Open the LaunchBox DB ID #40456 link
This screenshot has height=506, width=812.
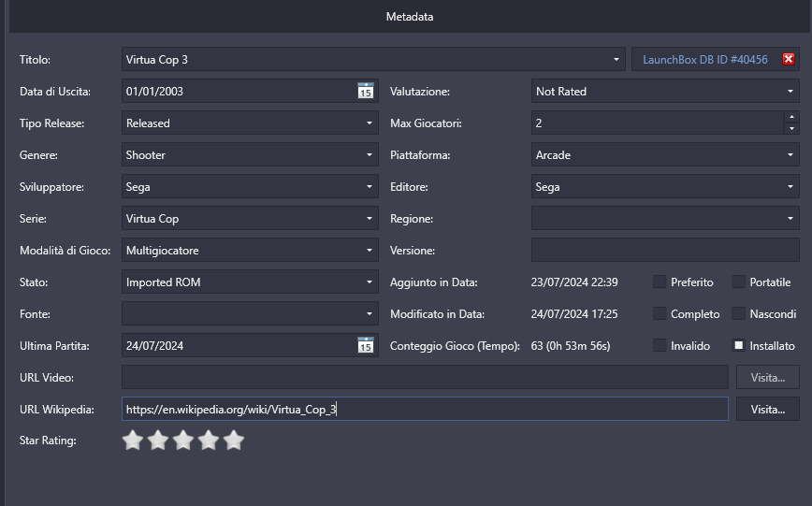(704, 60)
